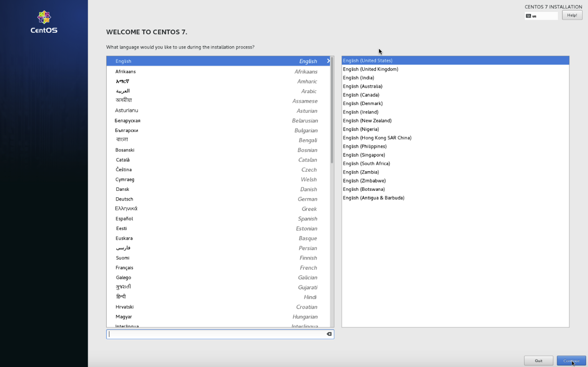Viewport: 588px width, 367px height.
Task: Click the arrow beside the English language row
Action: (328, 61)
